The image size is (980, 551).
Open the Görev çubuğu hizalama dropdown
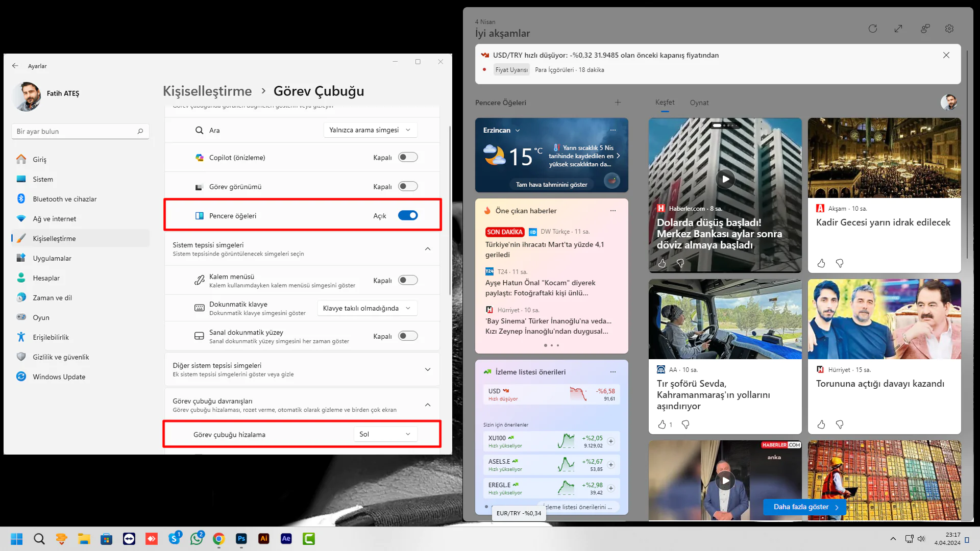pos(385,434)
